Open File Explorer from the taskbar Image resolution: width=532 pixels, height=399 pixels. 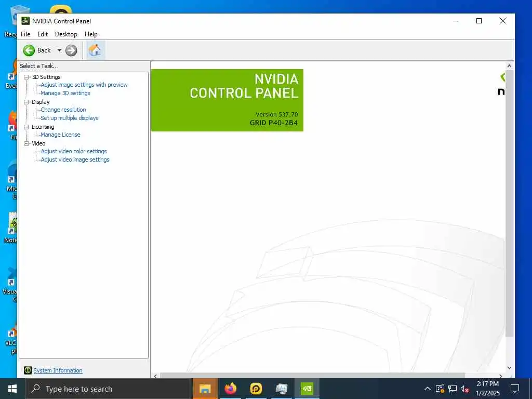tap(205, 389)
